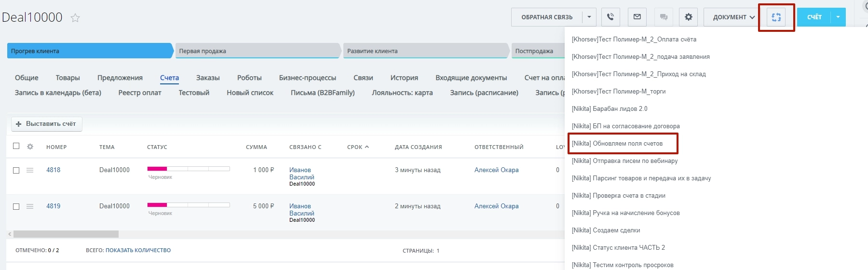Toggle the select-all invoices checkbox
The height and width of the screenshot is (270, 868).
point(16,146)
